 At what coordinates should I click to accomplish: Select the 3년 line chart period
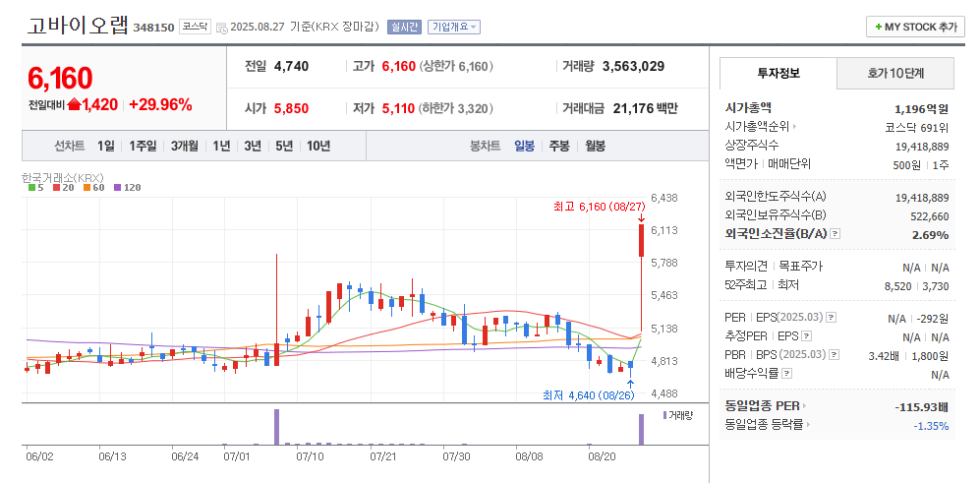click(253, 146)
